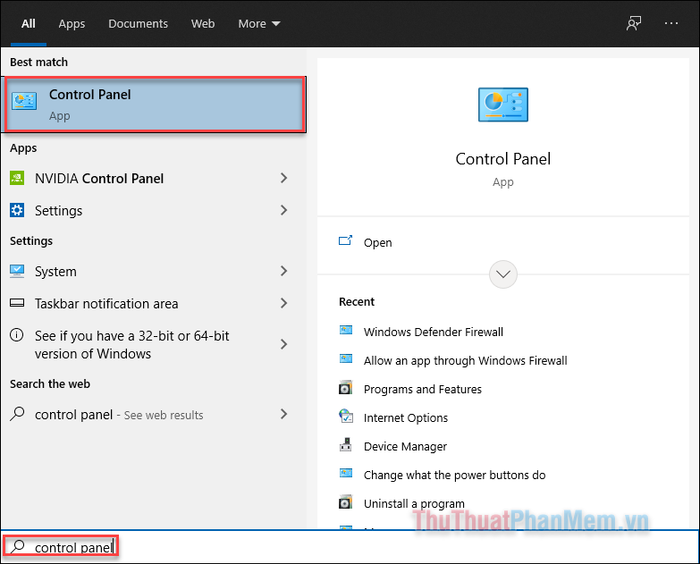The width and height of the screenshot is (700, 564).
Task: Select Taskbar notification area result text
Action: tap(106, 303)
